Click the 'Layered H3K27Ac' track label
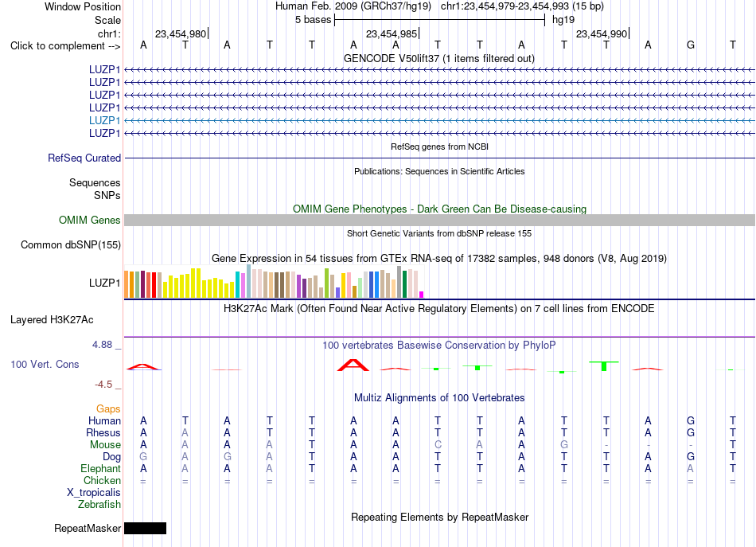The width and height of the screenshot is (756, 547). click(52, 320)
